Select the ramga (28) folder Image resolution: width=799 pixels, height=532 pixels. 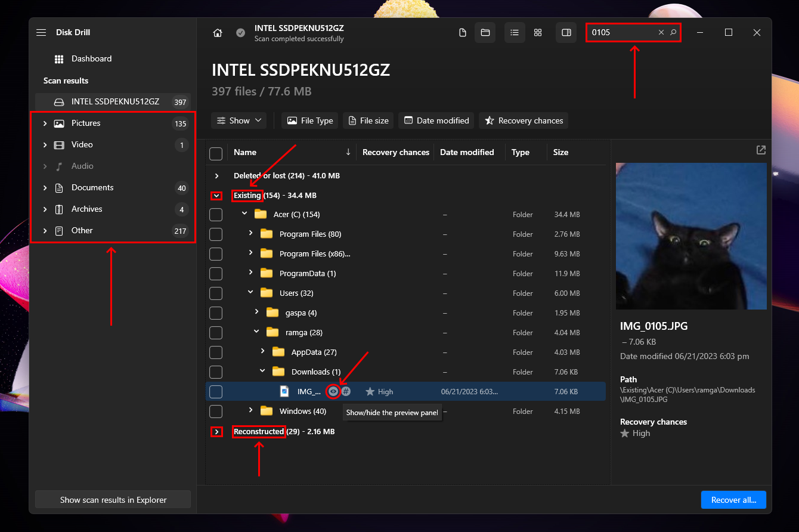(304, 333)
